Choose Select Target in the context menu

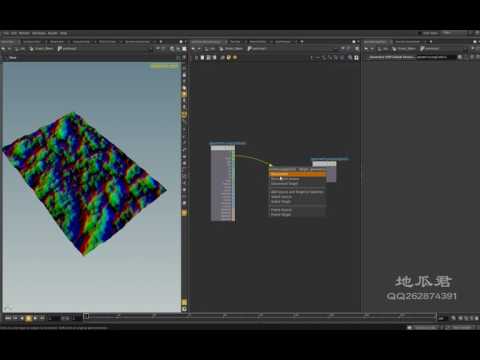pos(297,202)
